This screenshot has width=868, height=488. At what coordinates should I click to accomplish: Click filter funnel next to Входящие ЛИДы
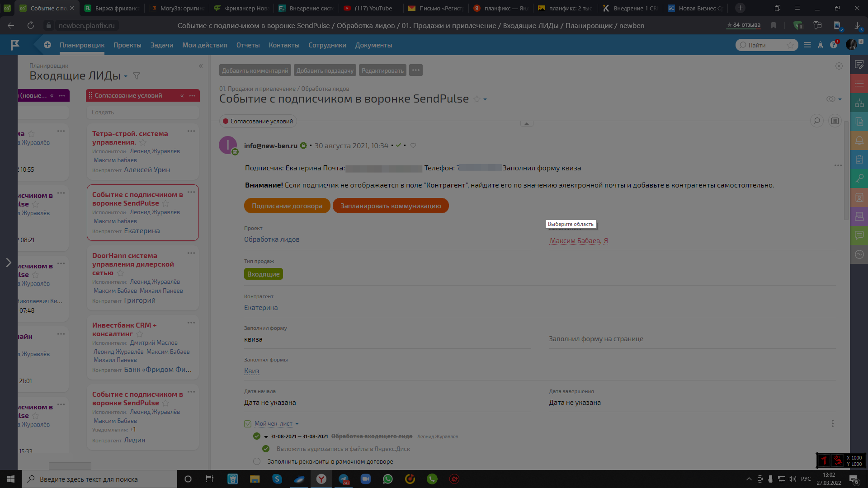coord(137,76)
